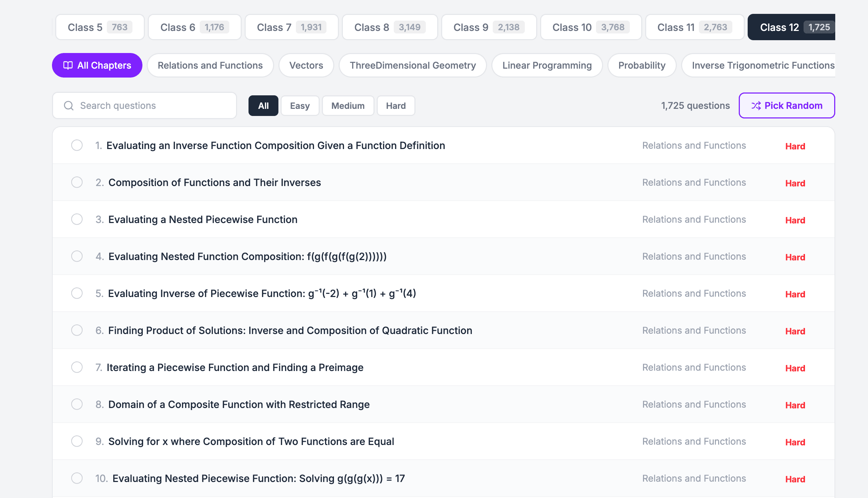This screenshot has width=868, height=498.
Task: Select the Class 5 tab
Action: click(x=100, y=27)
